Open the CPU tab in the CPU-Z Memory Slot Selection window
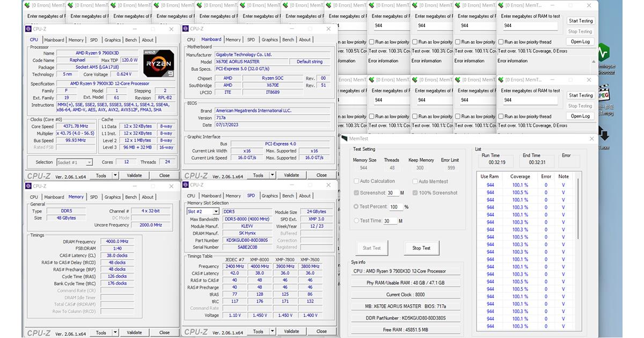The width and height of the screenshot is (644, 338). point(191,196)
